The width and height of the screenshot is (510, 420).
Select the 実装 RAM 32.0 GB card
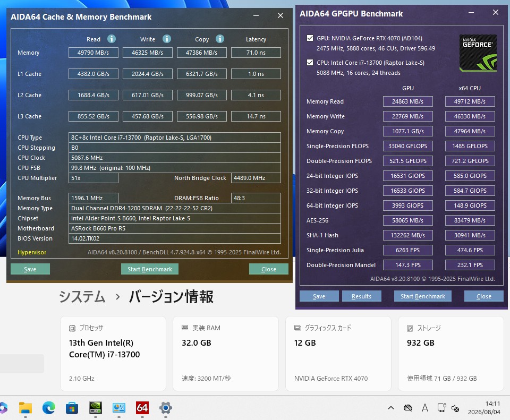(x=226, y=353)
